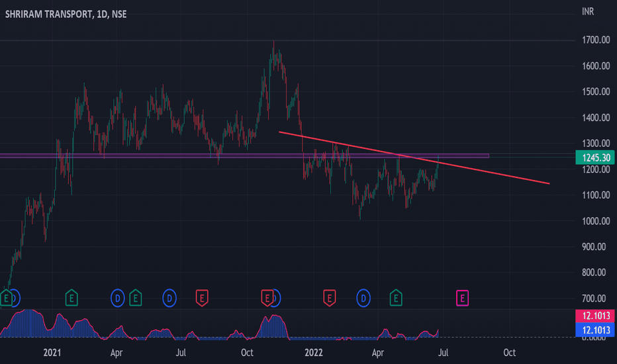Click the INR currency label
617x364 pixels.
[x=588, y=11]
